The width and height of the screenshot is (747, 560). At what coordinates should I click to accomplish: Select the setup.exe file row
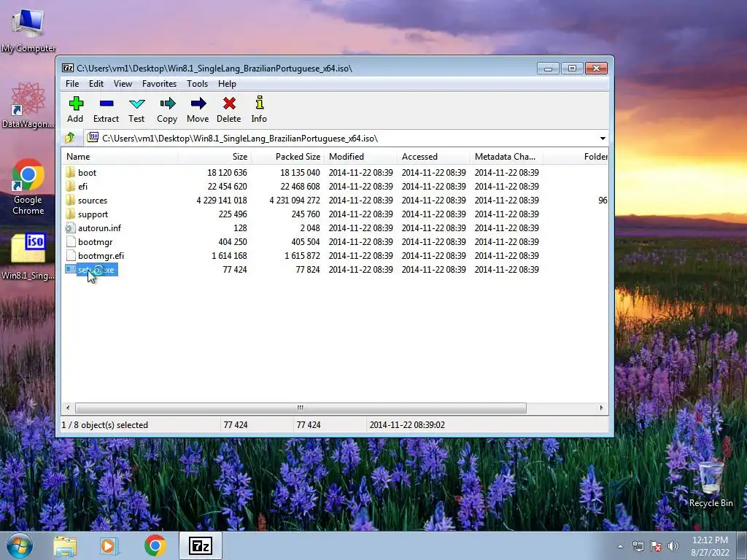[x=335, y=270]
